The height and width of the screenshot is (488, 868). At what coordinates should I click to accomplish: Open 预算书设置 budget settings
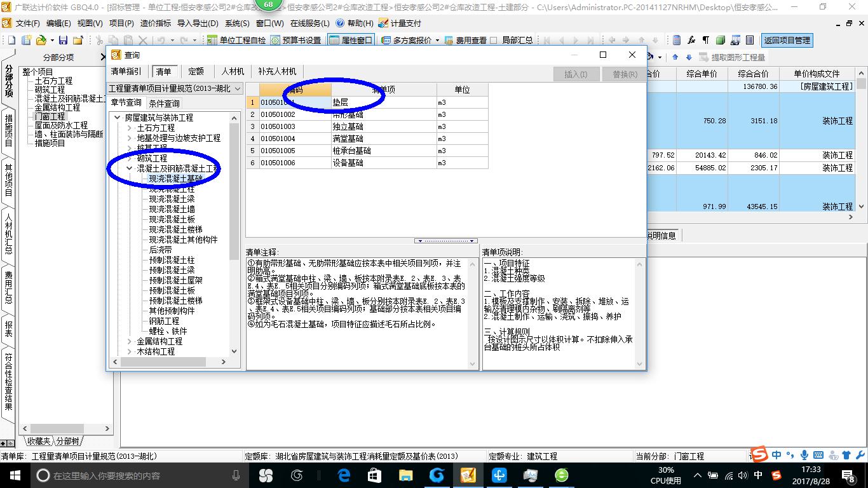click(296, 40)
